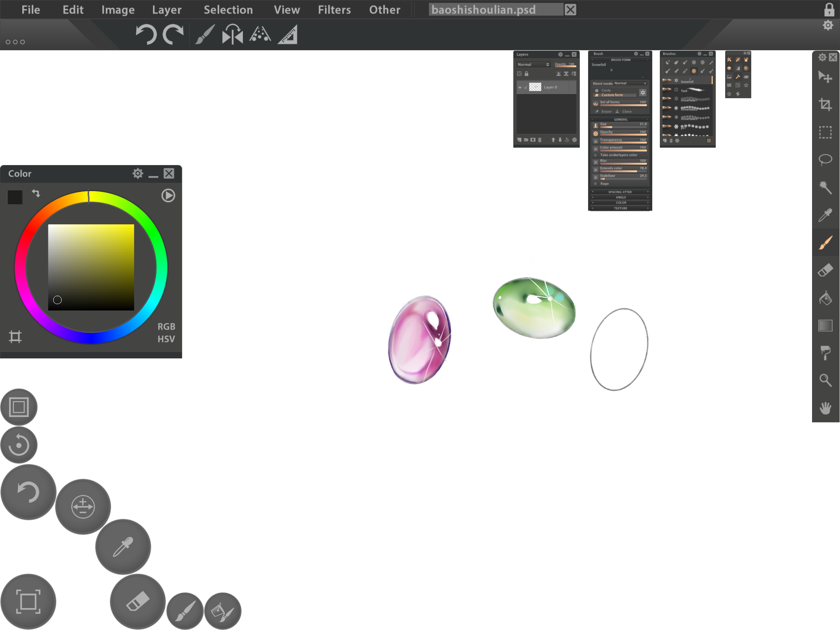This screenshot has height=630, width=840.
Task: Select the Magic Wand tool
Action: point(825,187)
